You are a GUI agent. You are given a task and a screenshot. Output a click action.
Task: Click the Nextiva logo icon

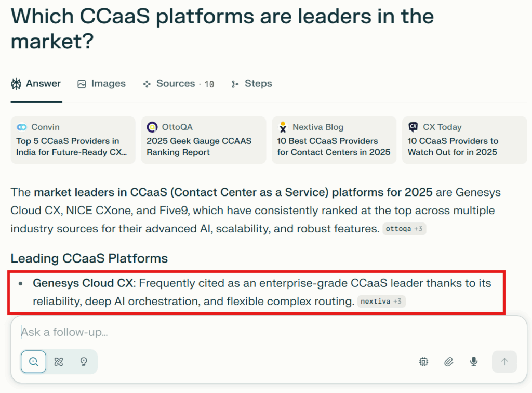[x=283, y=127]
